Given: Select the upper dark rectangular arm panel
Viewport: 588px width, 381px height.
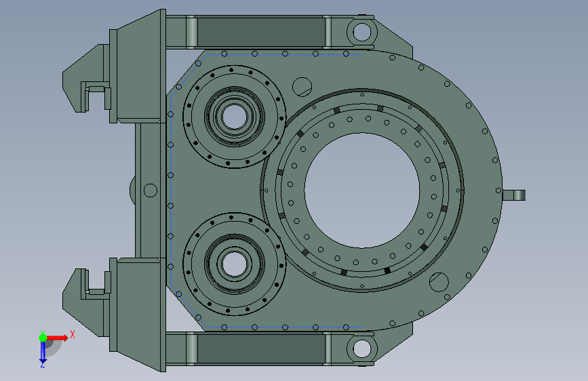Looking at the screenshot, I should point(260,32).
